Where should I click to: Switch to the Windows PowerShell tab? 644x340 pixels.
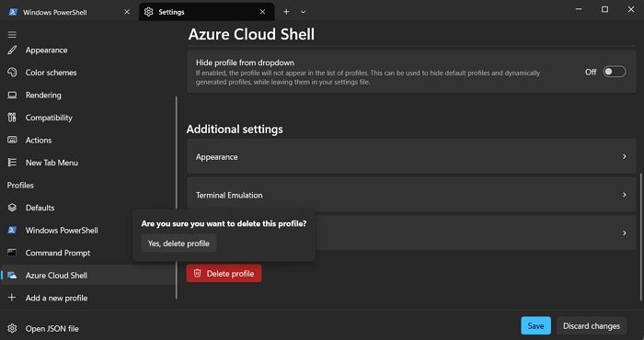70,12
